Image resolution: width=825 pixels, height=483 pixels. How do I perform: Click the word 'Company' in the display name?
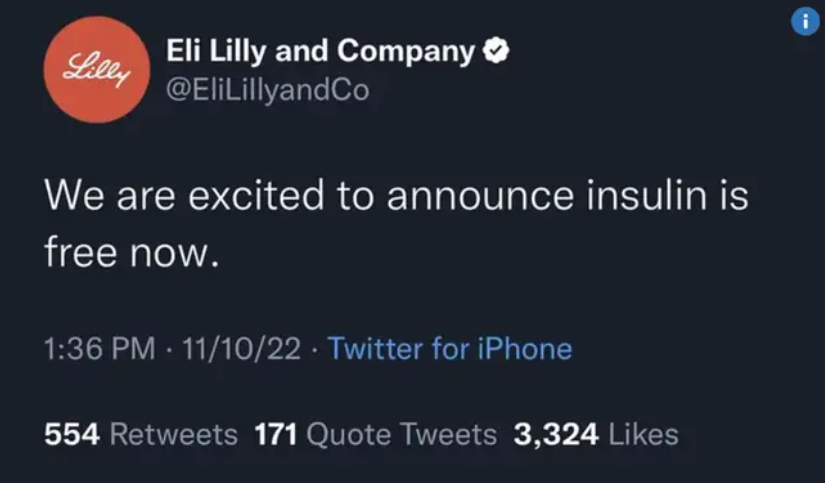(406, 52)
